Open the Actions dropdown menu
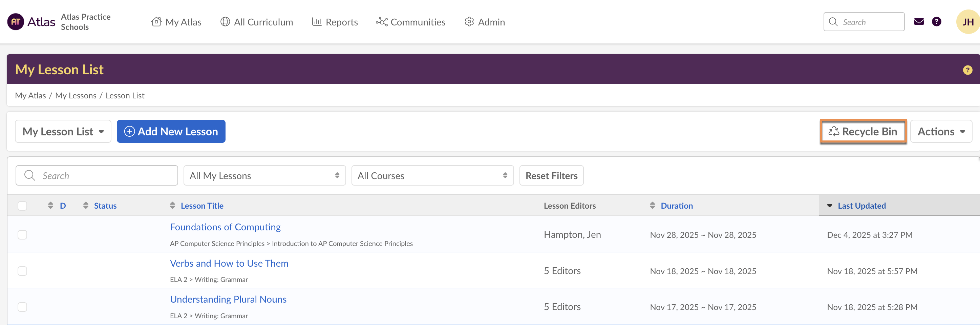 click(x=941, y=131)
